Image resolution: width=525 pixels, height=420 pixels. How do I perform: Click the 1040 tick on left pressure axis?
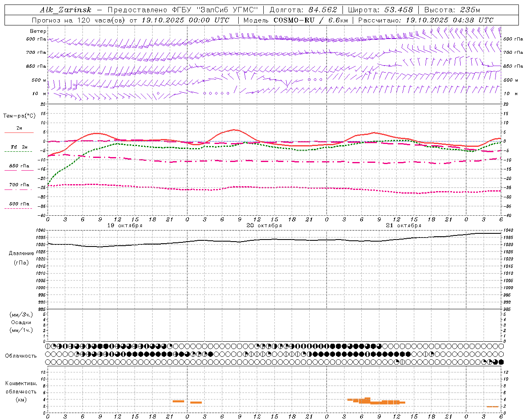coord(41,231)
